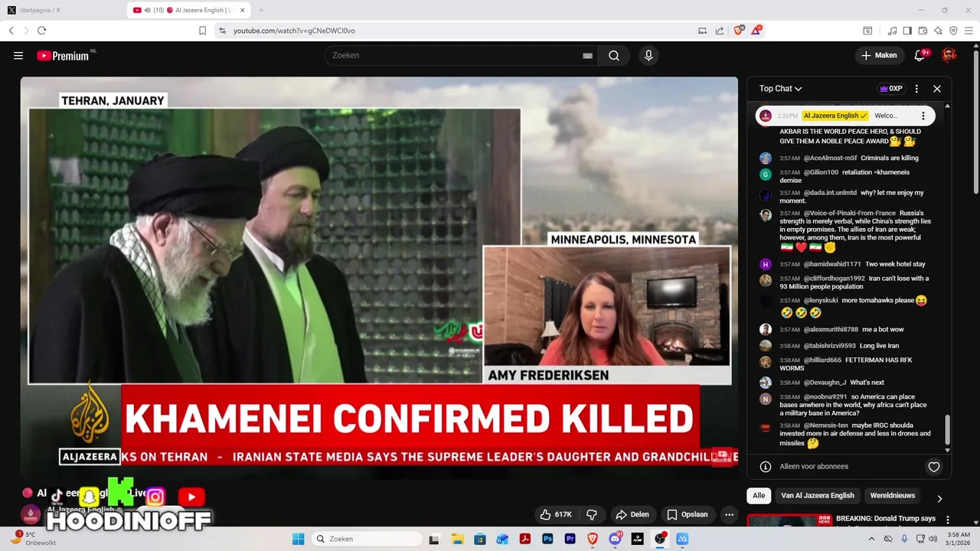980x551 pixels.
Task: Close the live chat panel
Action: point(936,89)
